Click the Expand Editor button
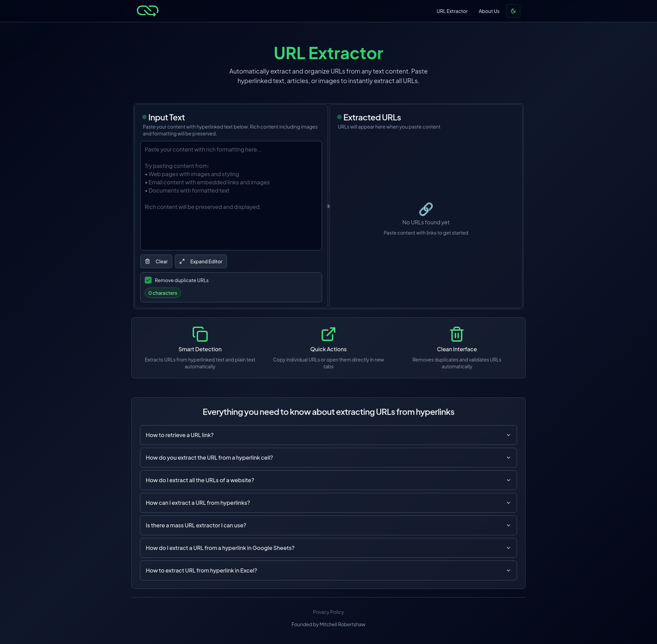This screenshot has height=644, width=657. coord(201,261)
